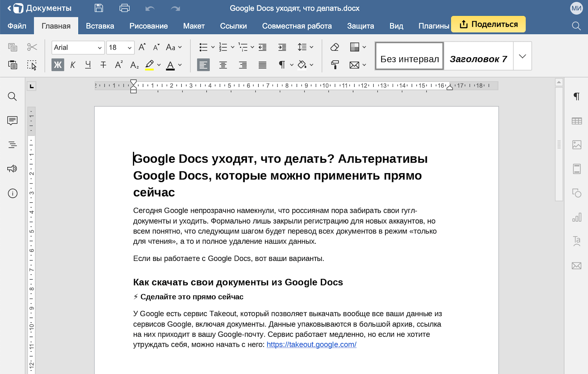
Task: Undo the last action
Action: tap(150, 8)
